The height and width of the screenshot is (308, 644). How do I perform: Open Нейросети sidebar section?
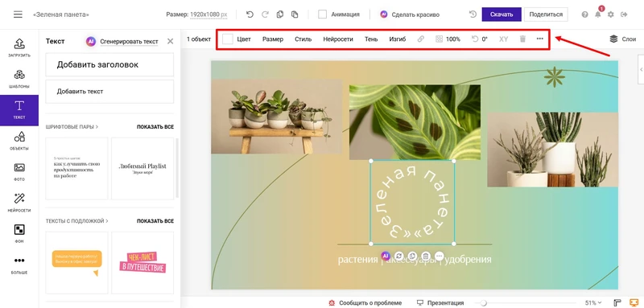[x=19, y=203]
